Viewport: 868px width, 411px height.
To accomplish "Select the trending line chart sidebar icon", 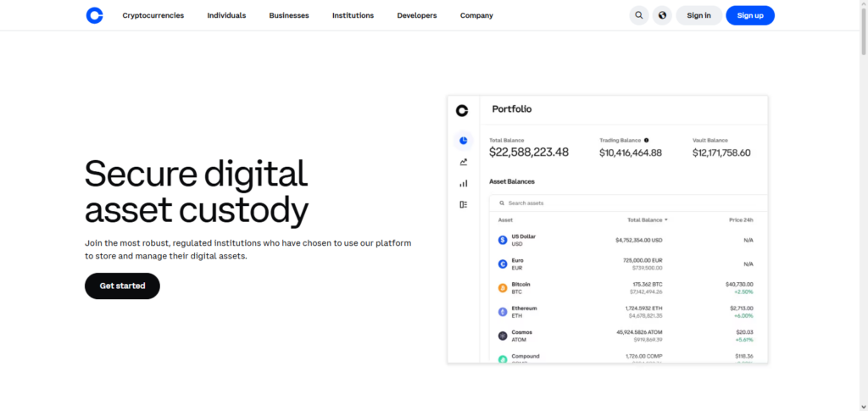I will tap(464, 162).
